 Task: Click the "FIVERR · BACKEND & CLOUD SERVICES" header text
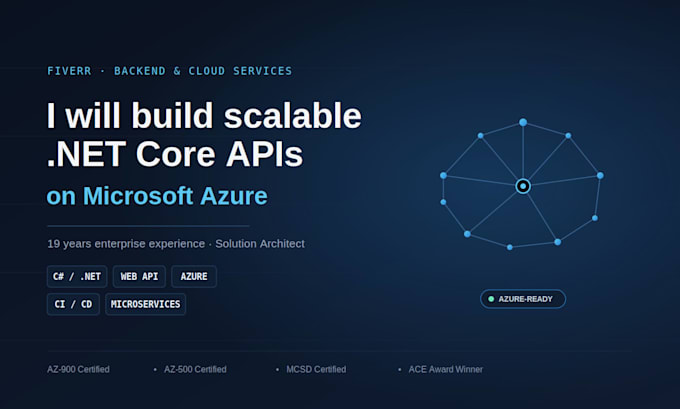(x=170, y=71)
